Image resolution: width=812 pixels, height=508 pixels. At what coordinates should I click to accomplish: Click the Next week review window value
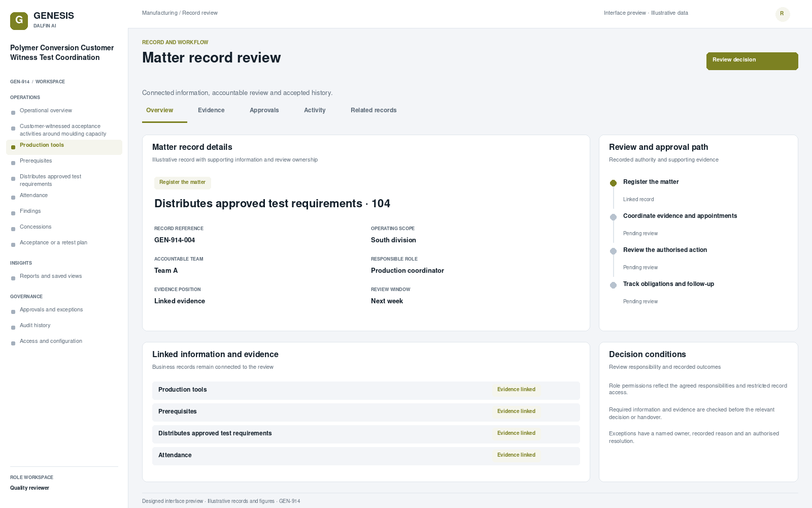387,301
